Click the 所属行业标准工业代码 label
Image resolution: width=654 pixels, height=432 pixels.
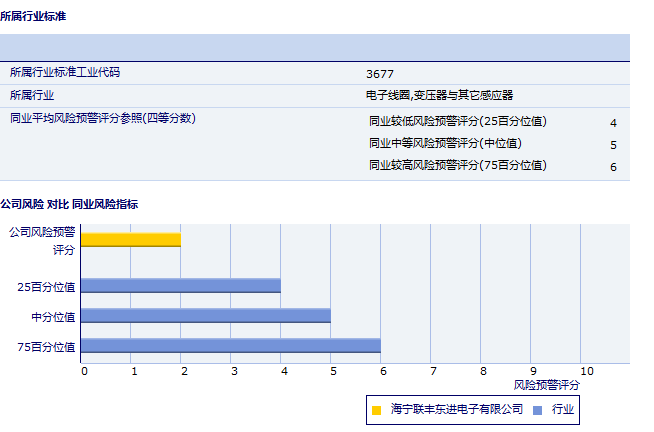click(x=65, y=73)
